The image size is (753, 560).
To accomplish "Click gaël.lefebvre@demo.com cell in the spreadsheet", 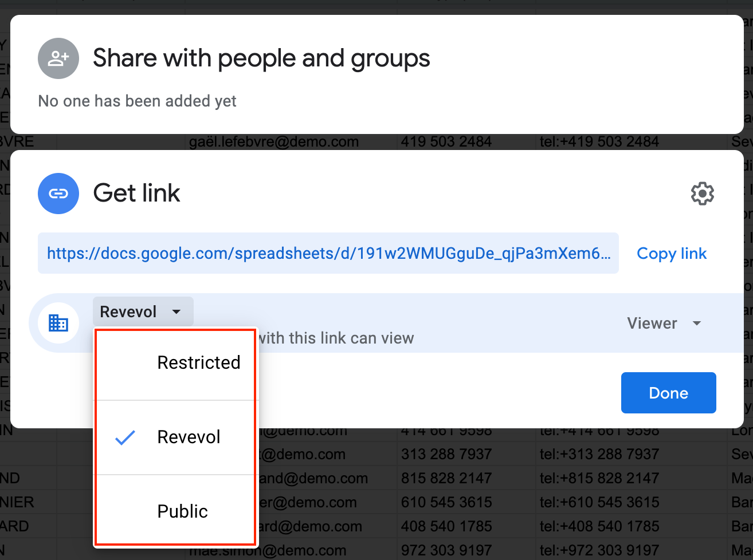I will (x=274, y=141).
